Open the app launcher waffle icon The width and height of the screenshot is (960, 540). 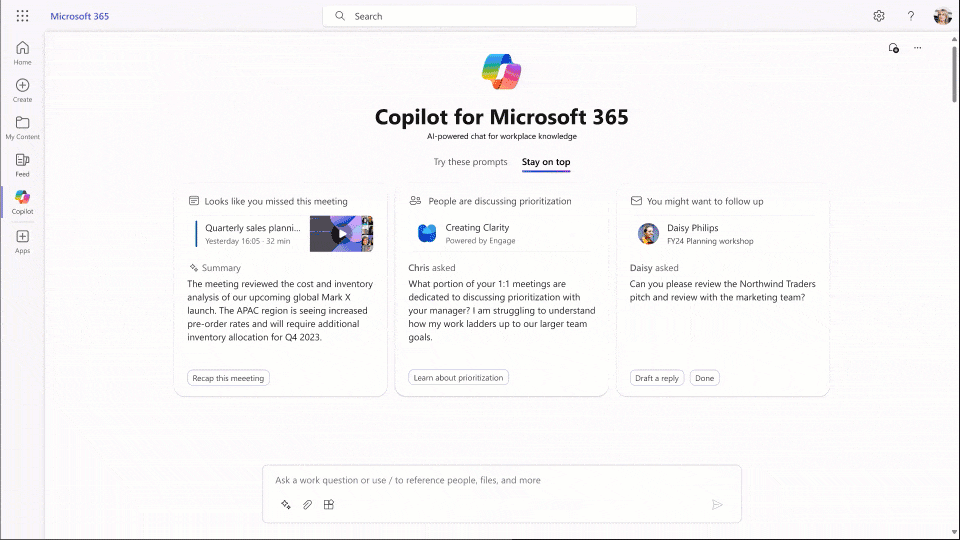[22, 16]
